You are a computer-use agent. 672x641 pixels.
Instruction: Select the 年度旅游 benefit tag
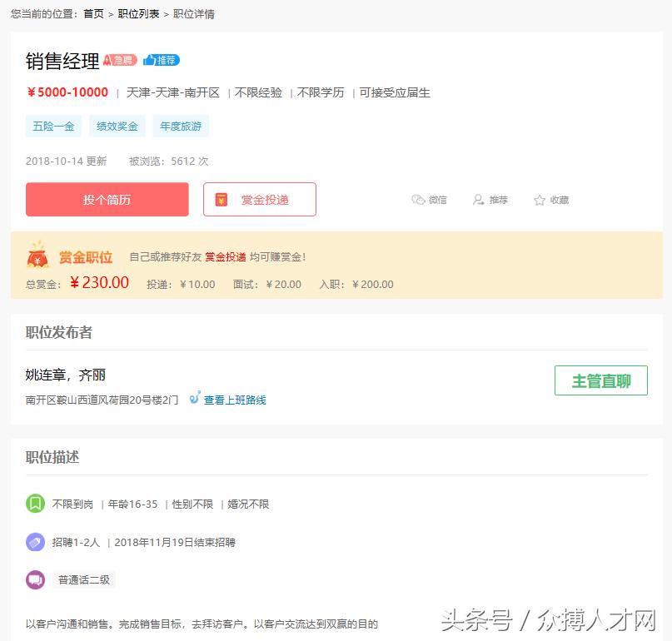point(181,126)
